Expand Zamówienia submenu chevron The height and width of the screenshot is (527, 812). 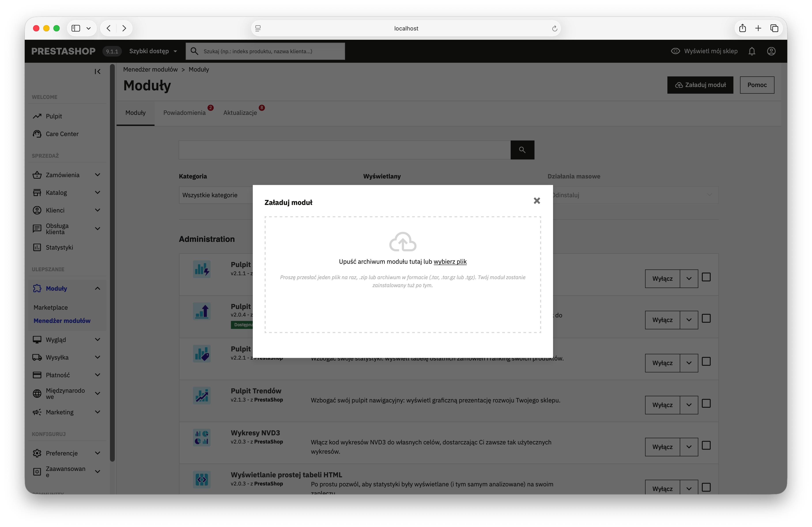coord(98,175)
